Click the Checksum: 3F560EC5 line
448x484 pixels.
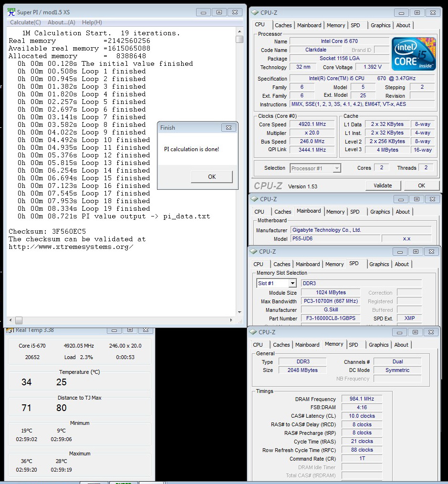pyautogui.click(x=47, y=231)
